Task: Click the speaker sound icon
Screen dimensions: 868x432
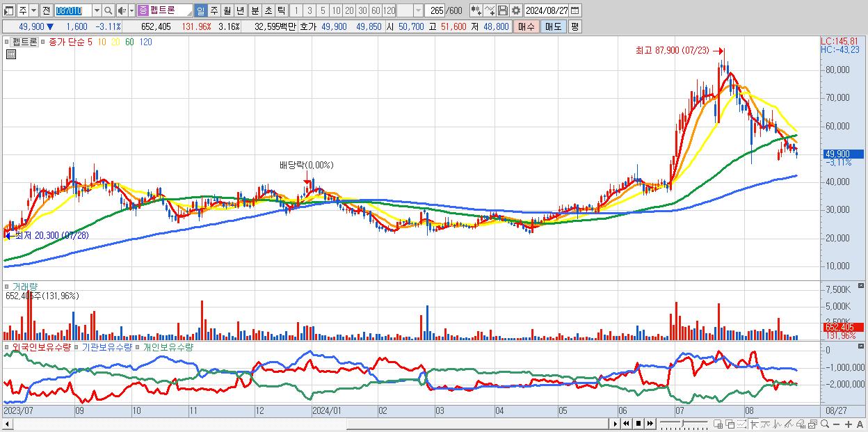Action: pyautogui.click(x=122, y=10)
